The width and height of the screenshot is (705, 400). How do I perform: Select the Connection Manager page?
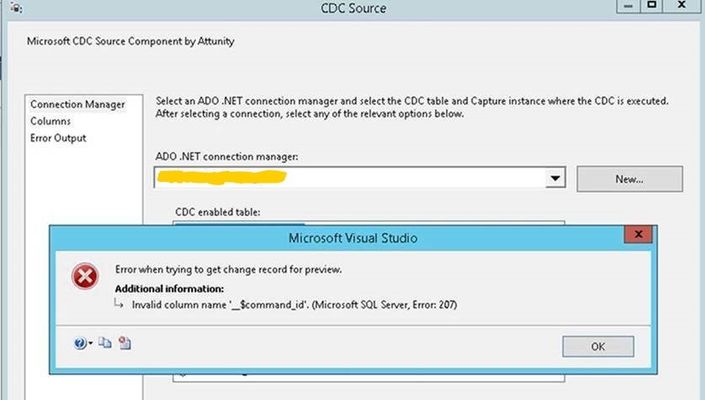click(78, 104)
